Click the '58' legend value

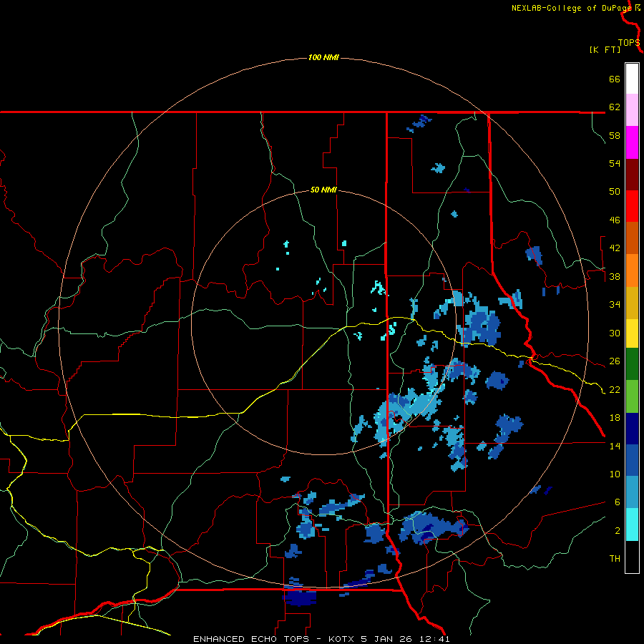[x=615, y=135]
